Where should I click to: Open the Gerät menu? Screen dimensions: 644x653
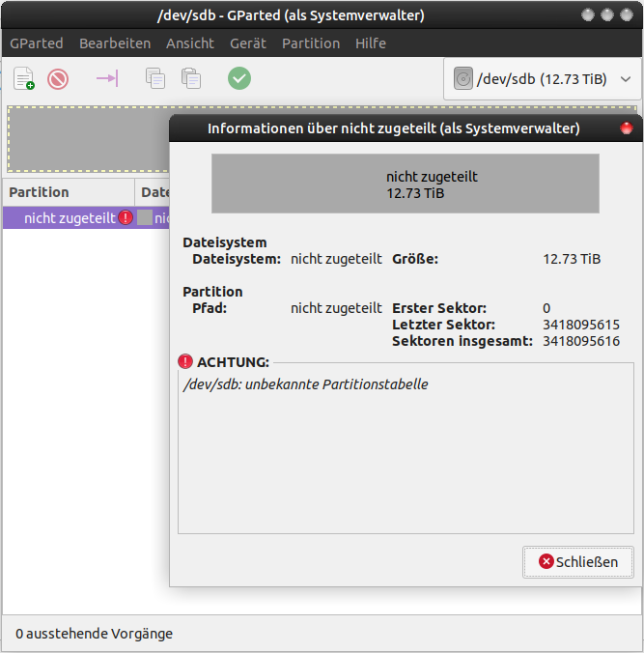coord(248,43)
